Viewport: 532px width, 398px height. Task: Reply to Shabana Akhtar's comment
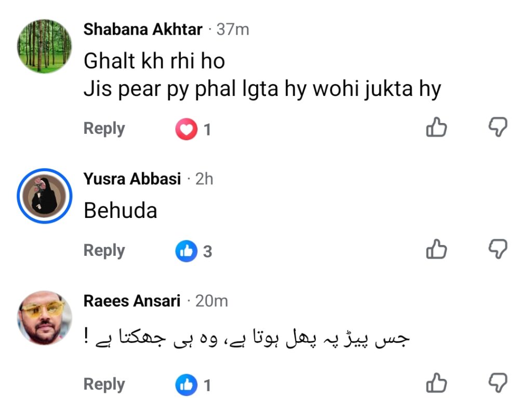(x=104, y=129)
